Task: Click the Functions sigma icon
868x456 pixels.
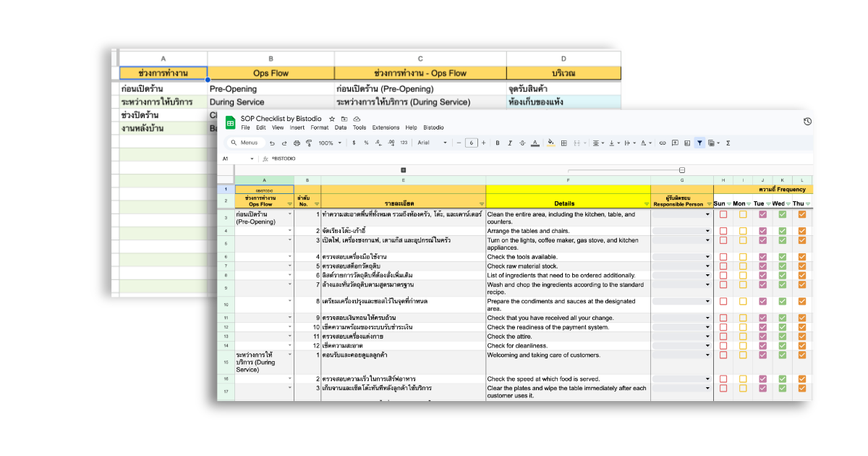Action: point(728,143)
